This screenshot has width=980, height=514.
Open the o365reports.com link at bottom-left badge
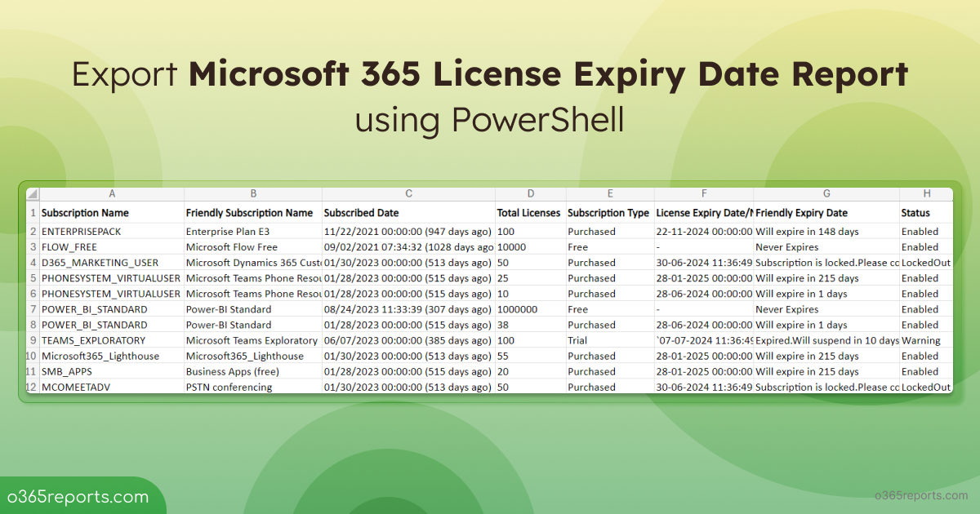[78, 497]
